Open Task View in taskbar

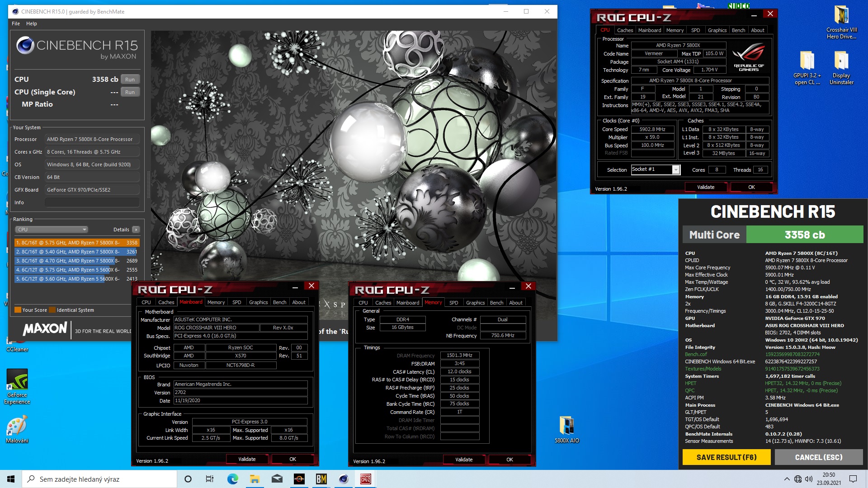(x=210, y=479)
